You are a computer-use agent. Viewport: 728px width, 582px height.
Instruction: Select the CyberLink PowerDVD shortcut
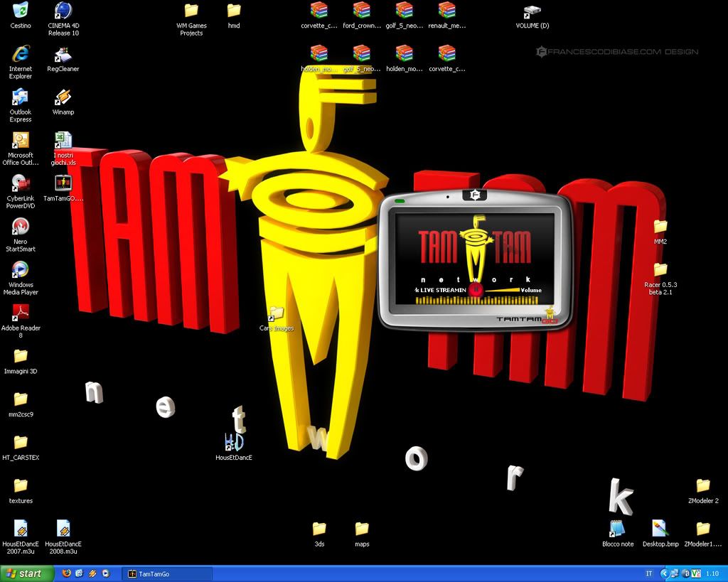(x=21, y=183)
